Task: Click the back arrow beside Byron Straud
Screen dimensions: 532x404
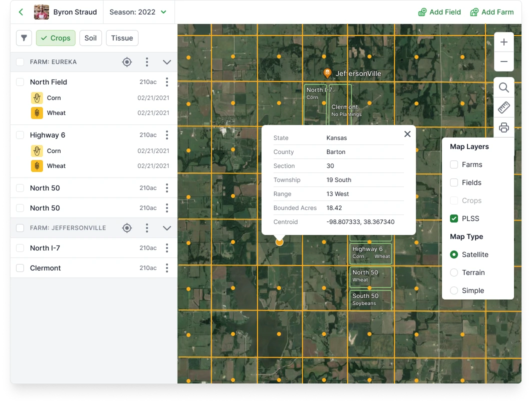Action: click(21, 12)
